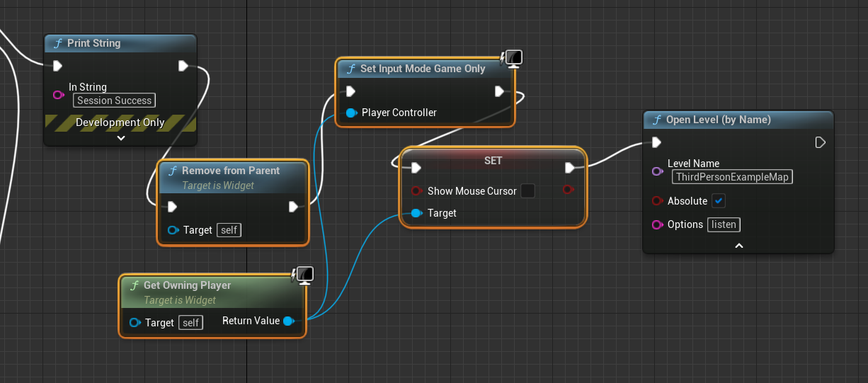Select the Get Owning Player node header
Image resolution: width=868 pixels, height=383 pixels.
pyautogui.click(x=212, y=292)
